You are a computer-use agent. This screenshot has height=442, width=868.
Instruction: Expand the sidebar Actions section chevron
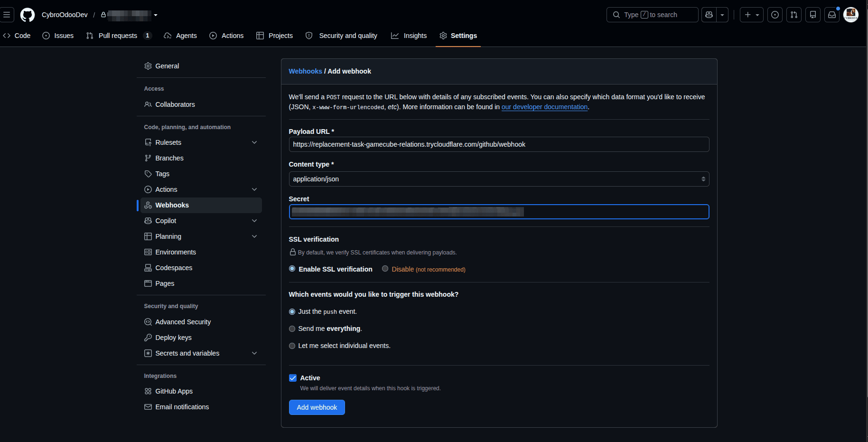click(x=254, y=189)
